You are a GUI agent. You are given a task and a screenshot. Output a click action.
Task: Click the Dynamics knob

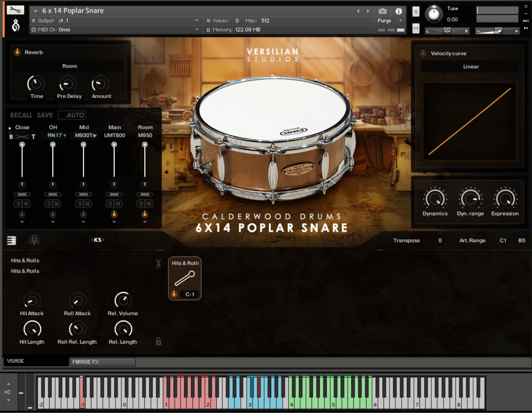pos(435,198)
